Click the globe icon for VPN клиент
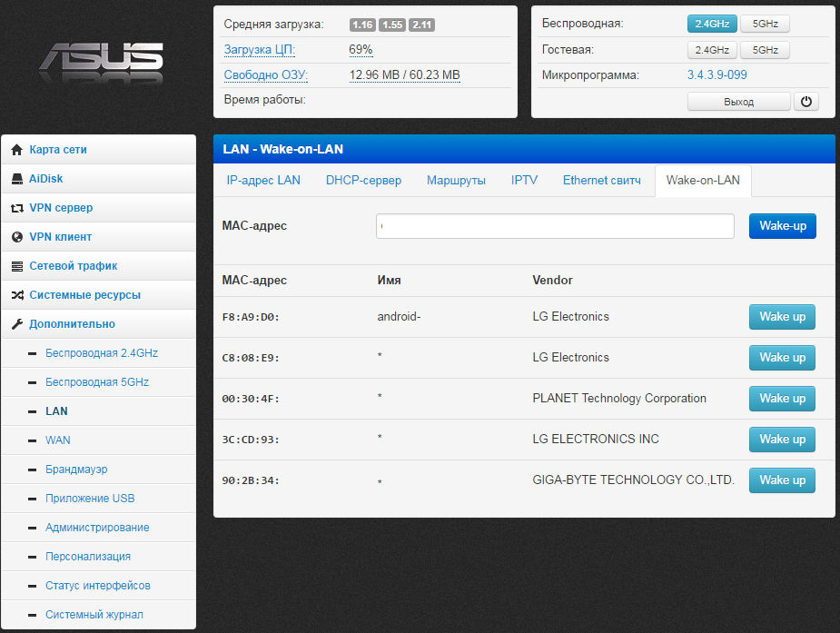 (16, 237)
